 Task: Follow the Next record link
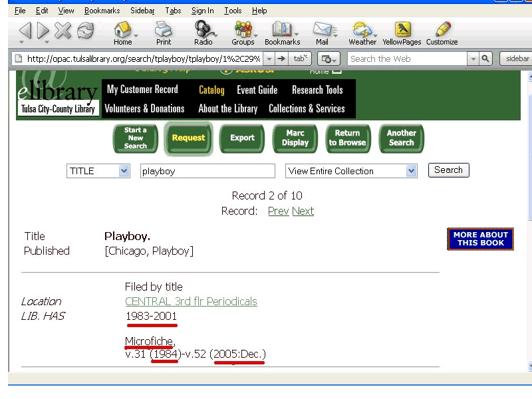[x=303, y=211]
